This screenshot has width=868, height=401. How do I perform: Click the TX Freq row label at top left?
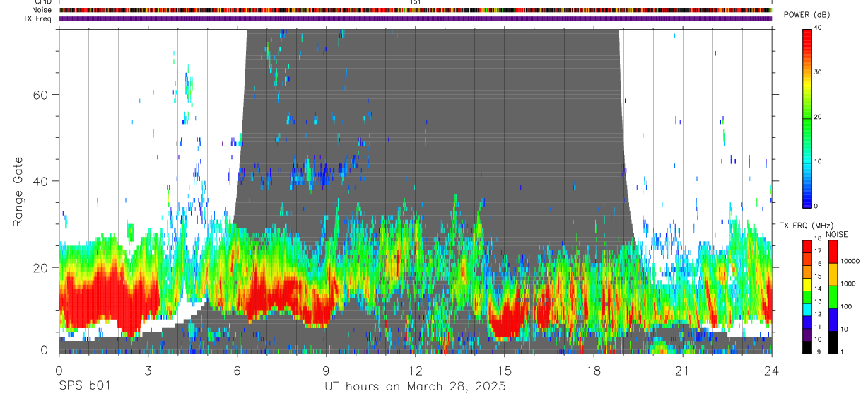[38, 18]
